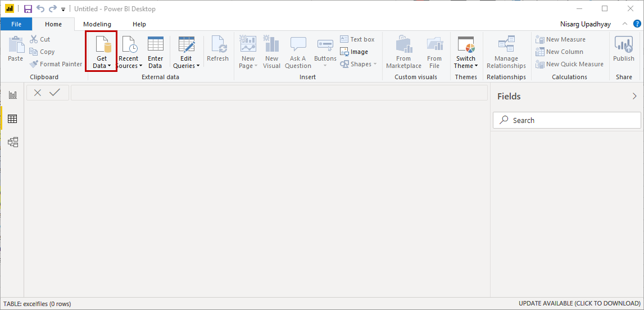This screenshot has height=310, width=644.
Task: Save the file with the floppy icon
Action: [x=28, y=9]
